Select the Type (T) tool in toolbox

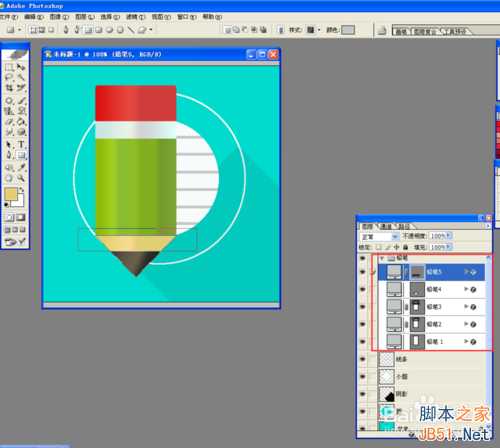coord(21,144)
